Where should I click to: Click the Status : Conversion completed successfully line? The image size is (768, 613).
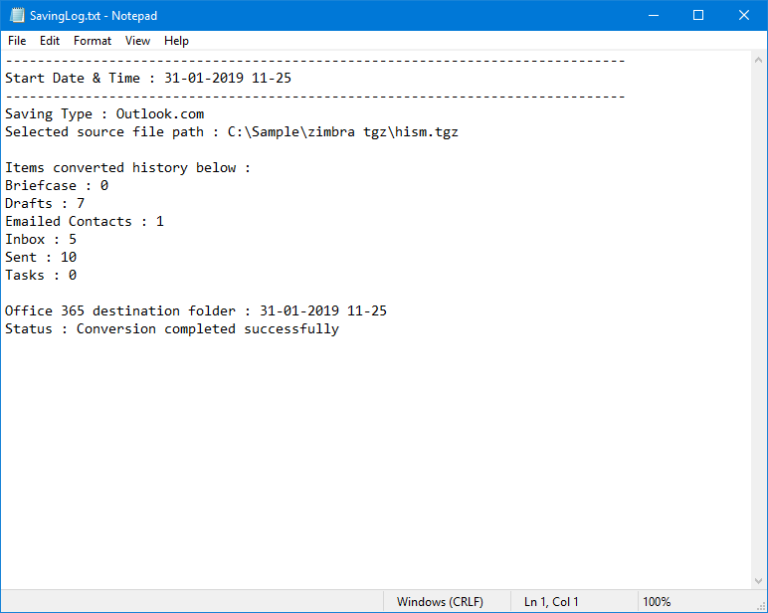tap(171, 329)
